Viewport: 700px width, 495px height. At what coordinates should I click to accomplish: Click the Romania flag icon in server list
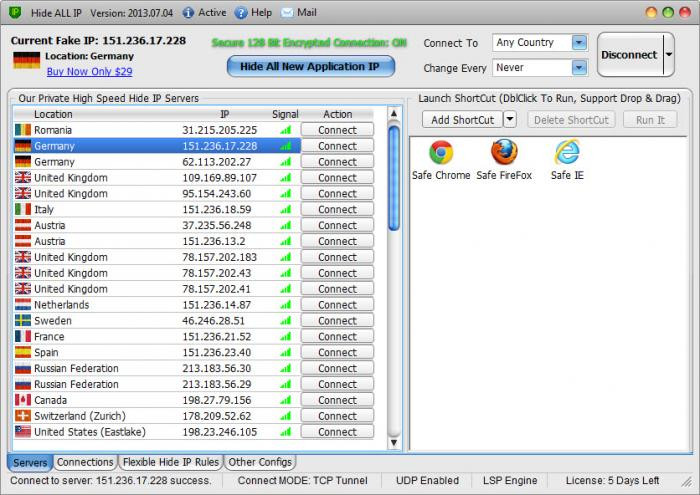pos(23,130)
